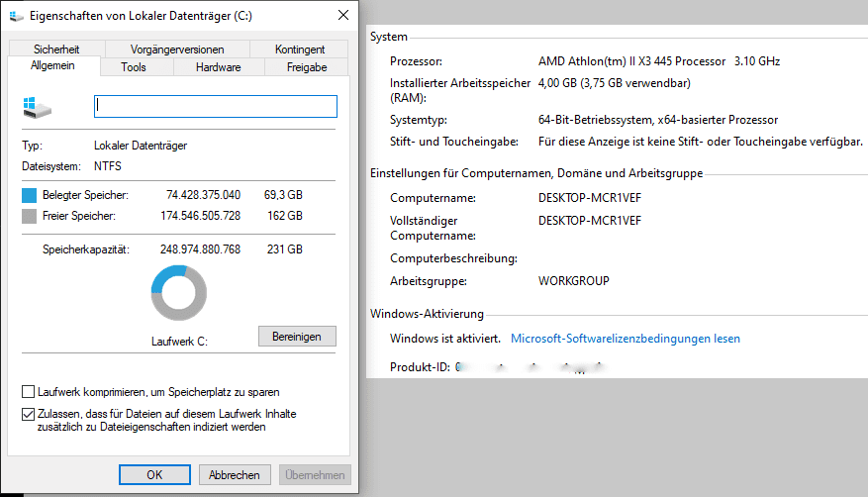Click the AMD Athlon processor text in System

coord(631,60)
